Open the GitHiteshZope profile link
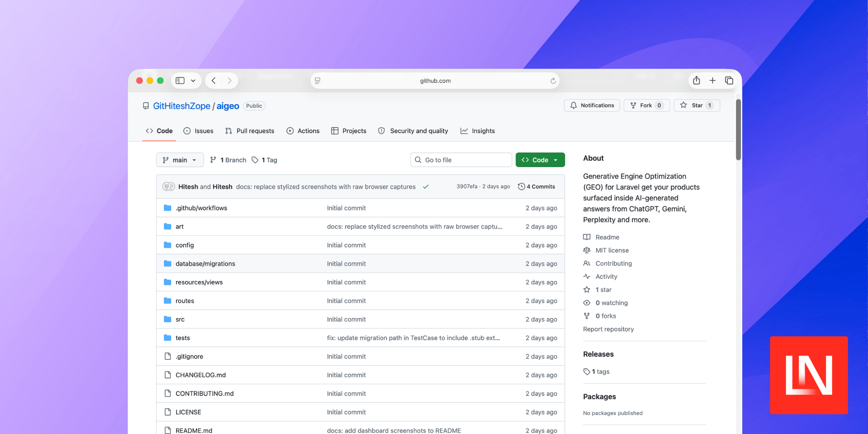 coord(182,106)
